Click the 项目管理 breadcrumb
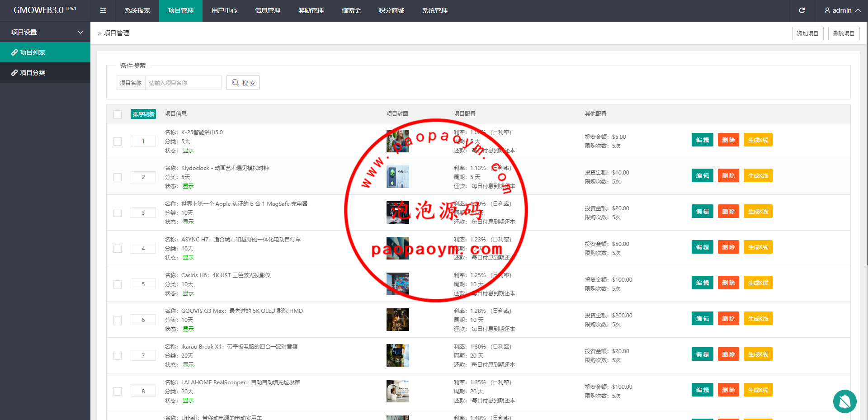 117,33
